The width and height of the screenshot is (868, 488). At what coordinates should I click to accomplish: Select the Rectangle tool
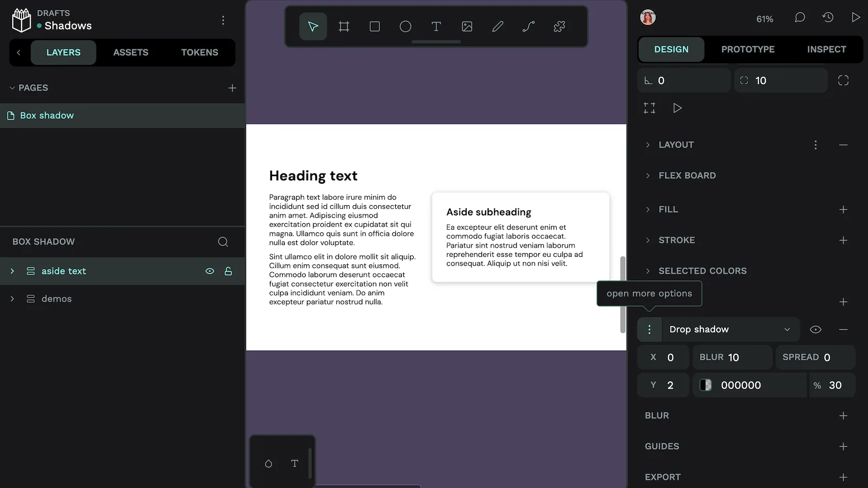point(374,27)
